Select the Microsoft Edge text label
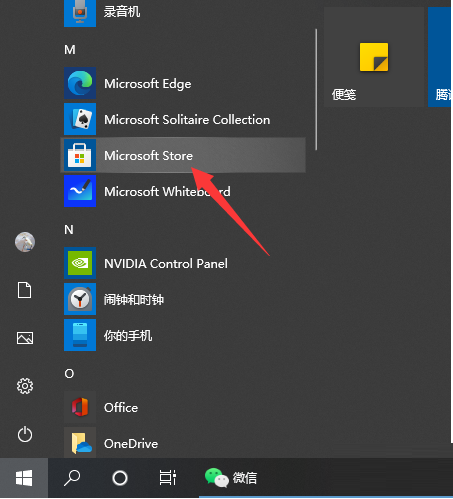The image size is (453, 499). tap(148, 84)
